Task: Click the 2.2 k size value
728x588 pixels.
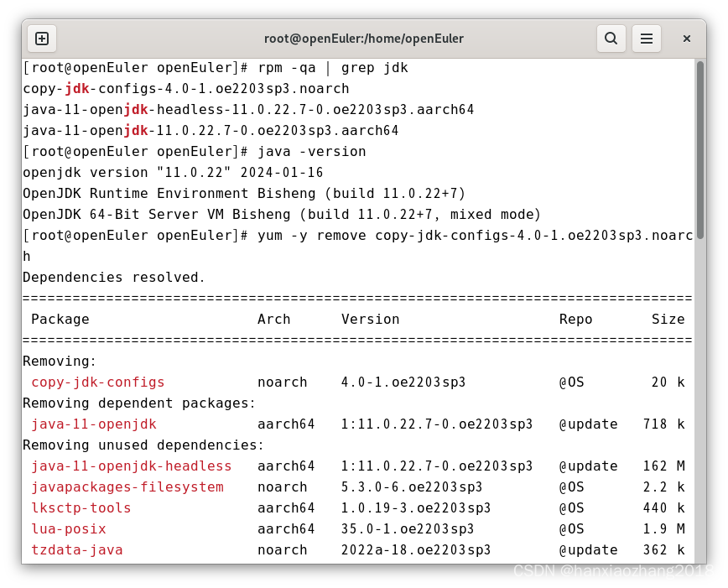Action: click(663, 487)
